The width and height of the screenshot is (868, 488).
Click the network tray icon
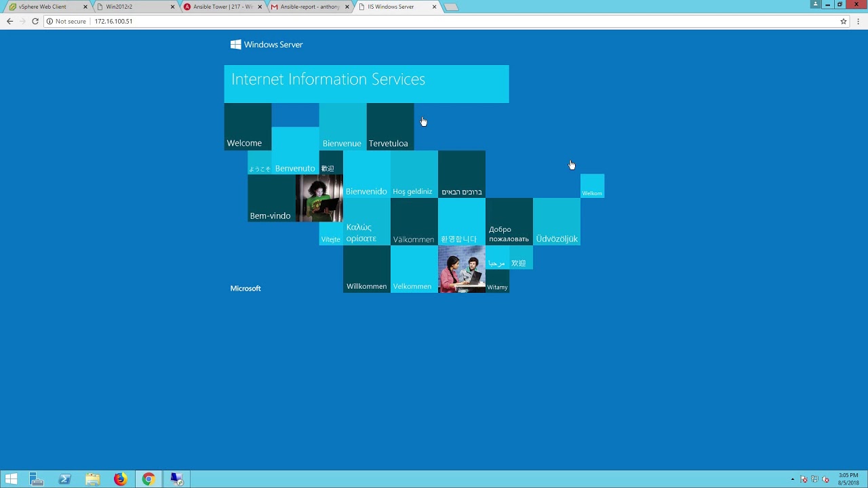coord(814,480)
